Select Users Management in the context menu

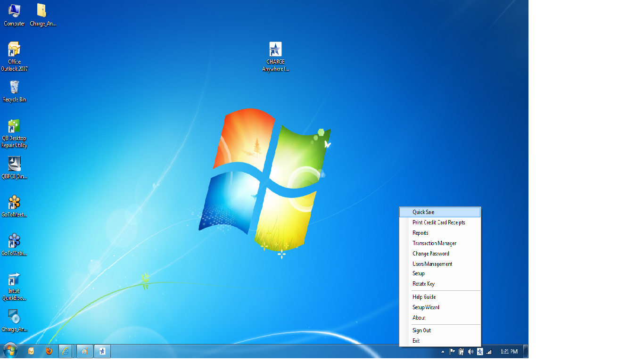pos(432,264)
